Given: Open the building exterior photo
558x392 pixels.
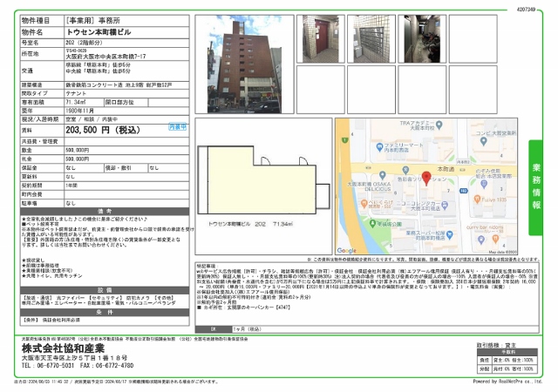Looking at the screenshot, I should (244, 64).
